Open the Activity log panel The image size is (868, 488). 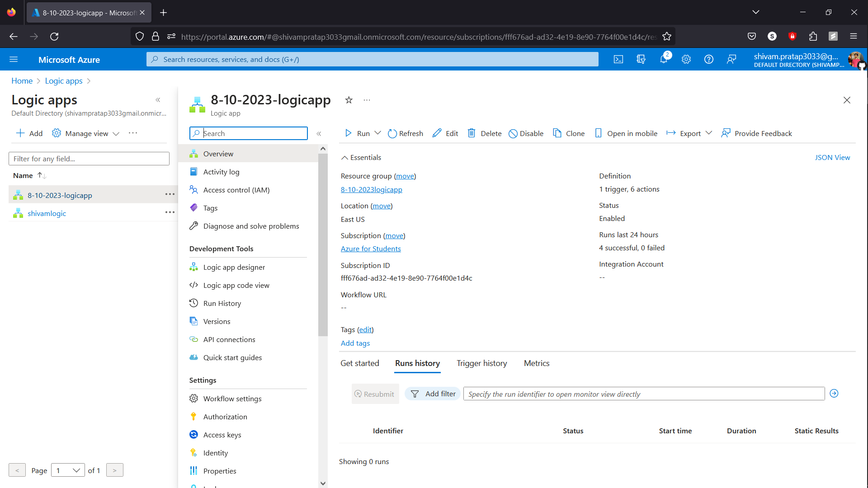221,172
